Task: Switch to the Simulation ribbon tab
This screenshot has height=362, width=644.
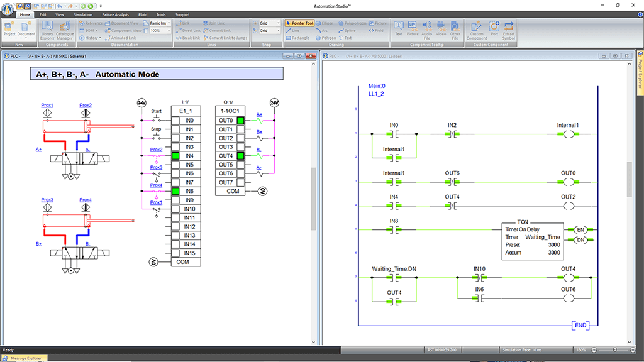Action: [x=82, y=14]
